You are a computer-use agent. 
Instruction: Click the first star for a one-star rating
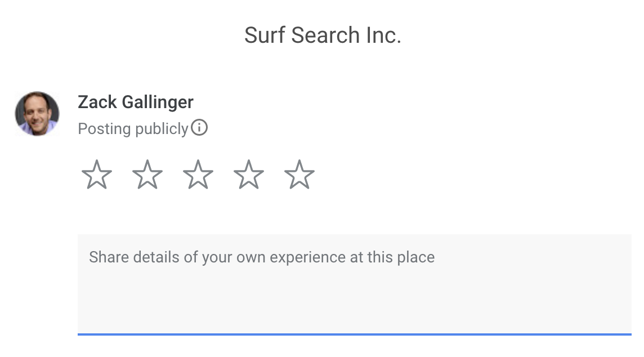96,175
